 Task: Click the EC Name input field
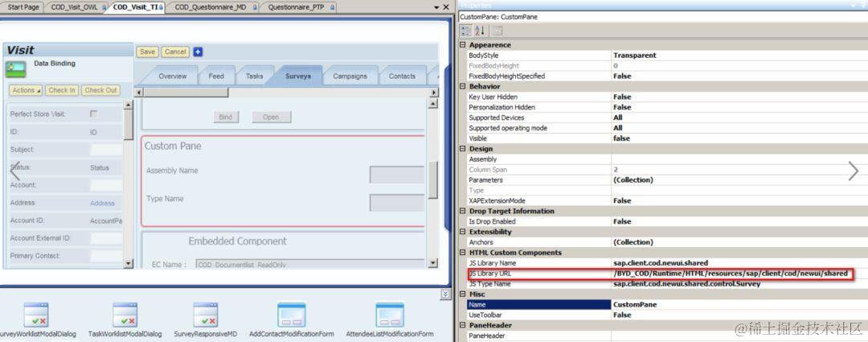click(x=310, y=265)
